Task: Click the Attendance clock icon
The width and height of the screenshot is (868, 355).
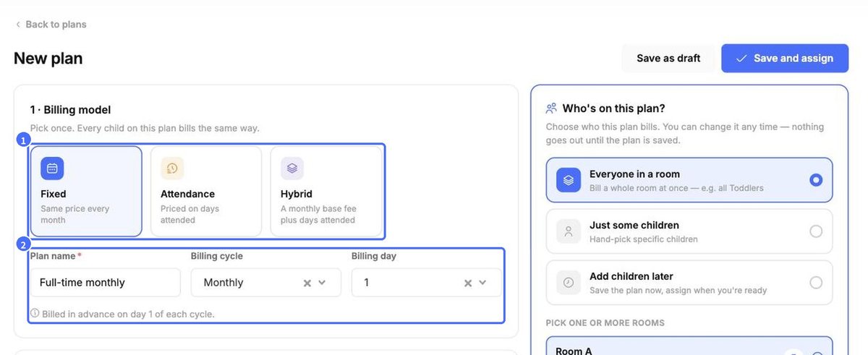Action: [x=172, y=168]
